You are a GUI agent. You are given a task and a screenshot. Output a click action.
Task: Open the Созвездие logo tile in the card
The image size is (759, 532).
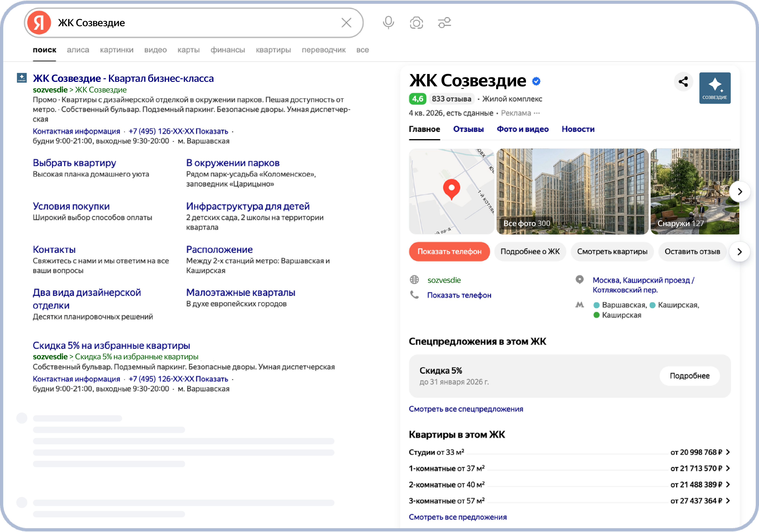point(715,88)
